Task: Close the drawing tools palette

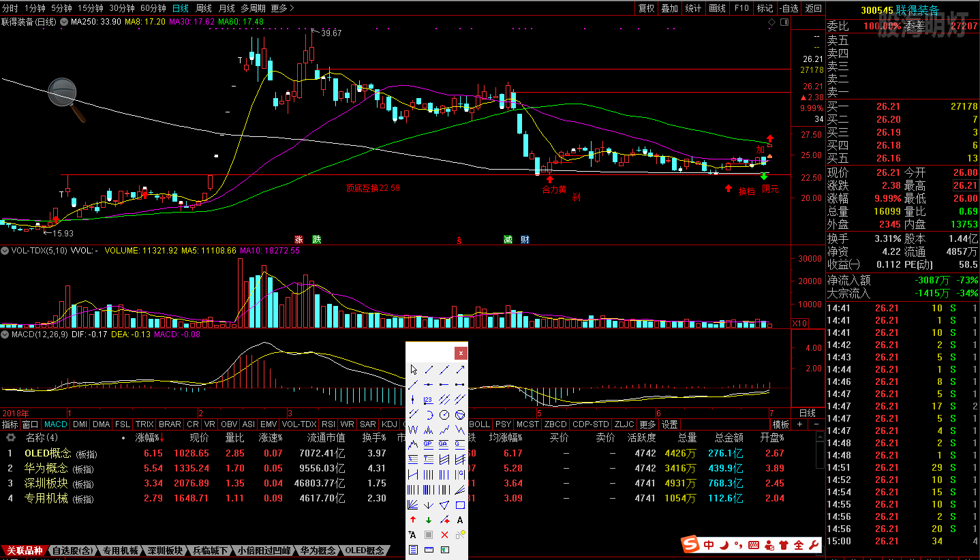Action: 461,353
